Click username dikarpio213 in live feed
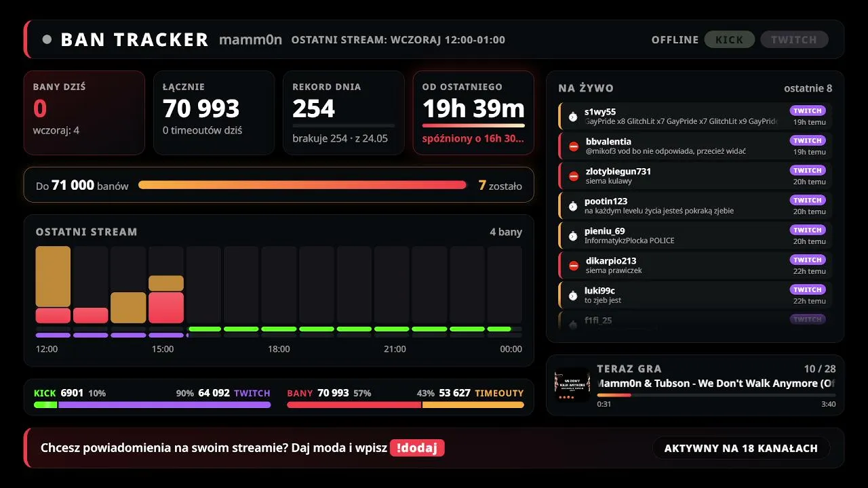This screenshot has height=488, width=868. click(x=610, y=261)
